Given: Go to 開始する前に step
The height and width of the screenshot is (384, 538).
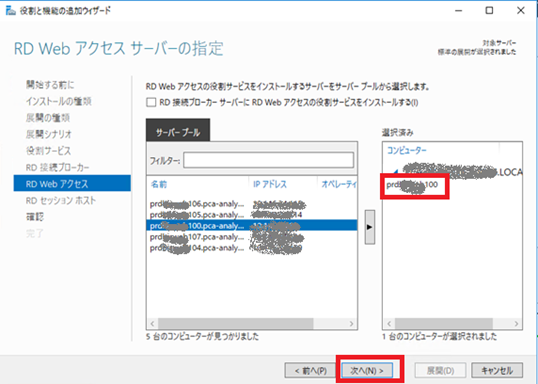Looking at the screenshot, I should [50, 84].
